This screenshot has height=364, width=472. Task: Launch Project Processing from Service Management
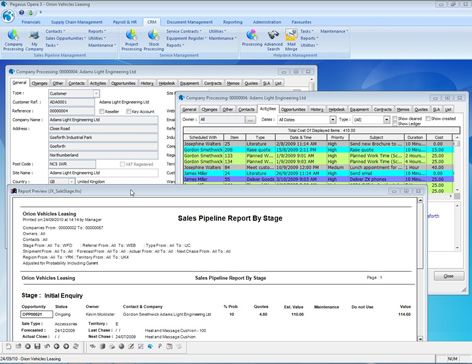click(131, 40)
